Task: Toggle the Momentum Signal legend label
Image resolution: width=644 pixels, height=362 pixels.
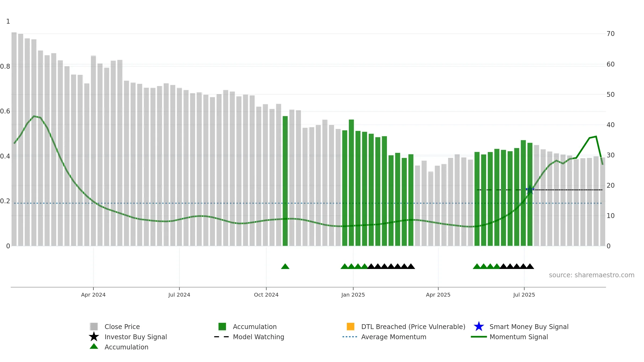Action: coord(519,337)
